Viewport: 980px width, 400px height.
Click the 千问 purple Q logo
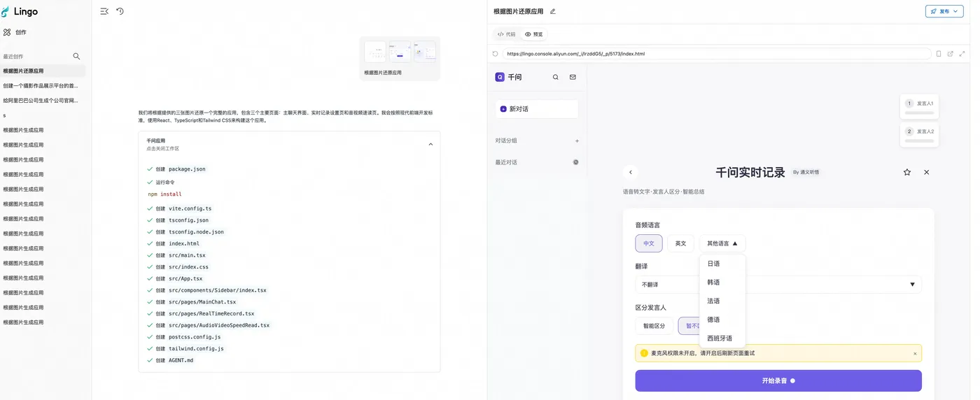pyautogui.click(x=500, y=77)
